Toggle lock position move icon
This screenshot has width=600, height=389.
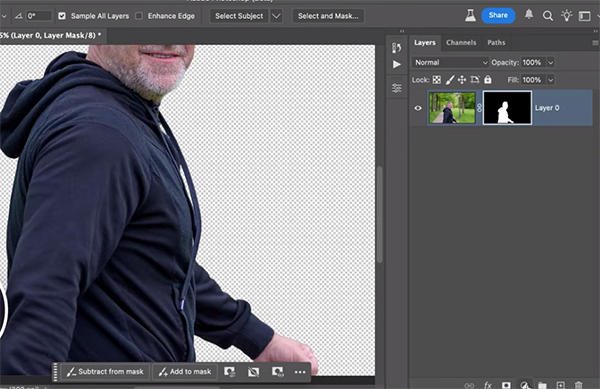pyautogui.click(x=462, y=80)
